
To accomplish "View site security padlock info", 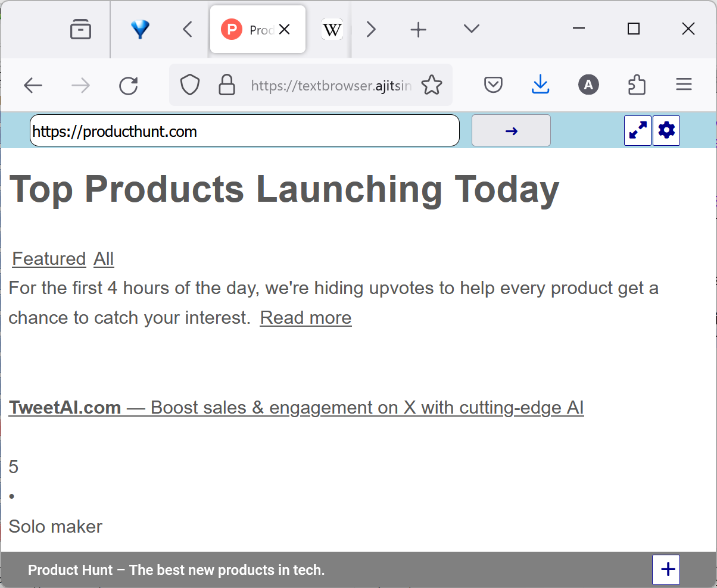I will (227, 85).
